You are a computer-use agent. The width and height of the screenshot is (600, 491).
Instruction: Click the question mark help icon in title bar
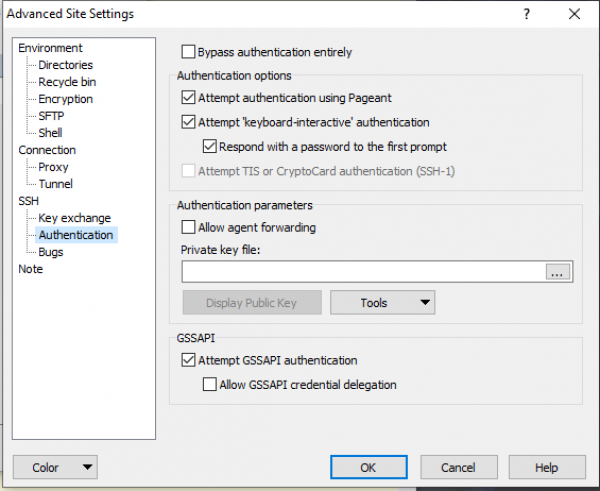coord(526,14)
